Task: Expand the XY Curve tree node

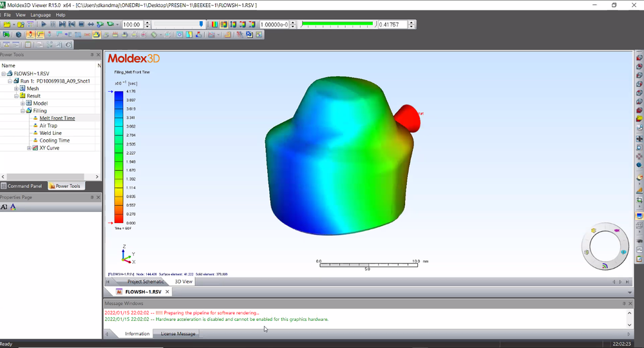Action: [29, 148]
